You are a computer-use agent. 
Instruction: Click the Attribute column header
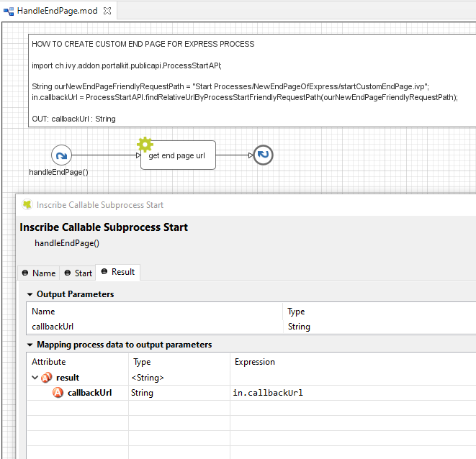(x=49, y=362)
